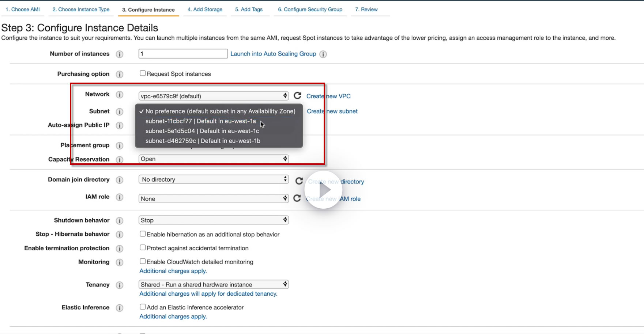The image size is (644, 334).
Task: Click the info icon beside Tenancy
Action: (120, 285)
